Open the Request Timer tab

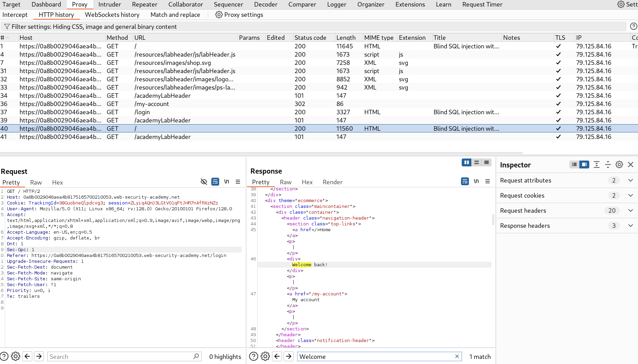click(482, 4)
